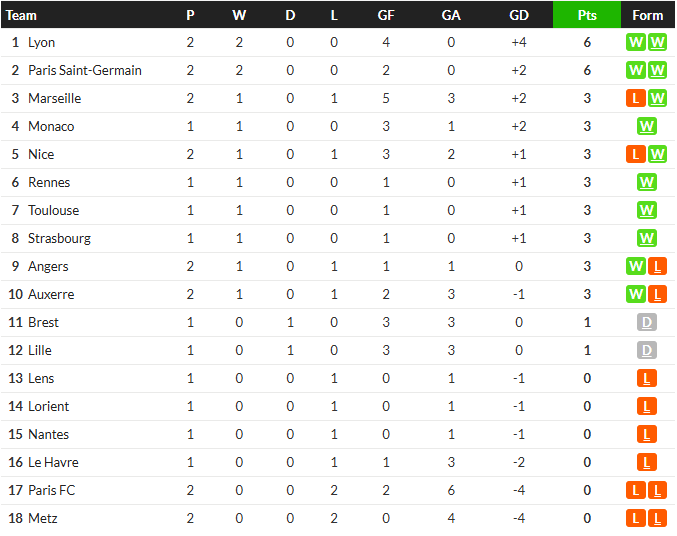Click Lyon's most recent W form badge

click(x=657, y=42)
